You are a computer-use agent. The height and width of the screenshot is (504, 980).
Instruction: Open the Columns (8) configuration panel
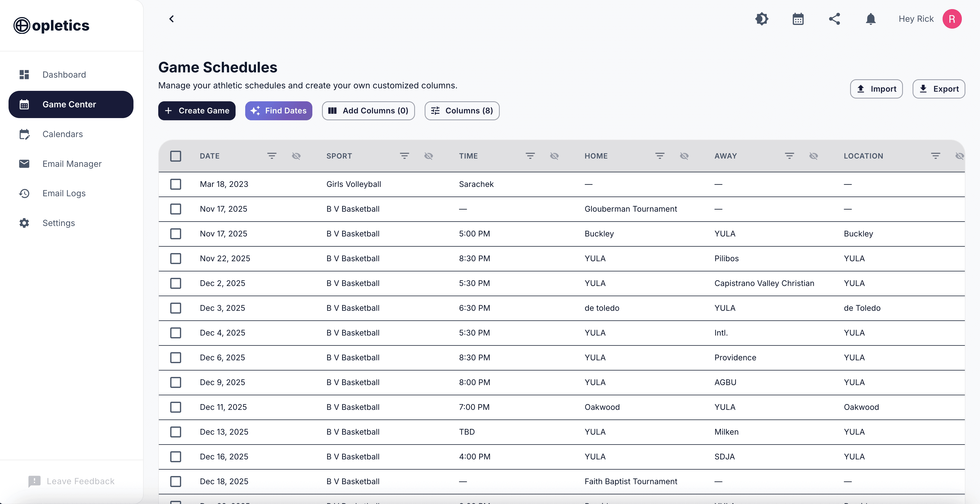[462, 111]
